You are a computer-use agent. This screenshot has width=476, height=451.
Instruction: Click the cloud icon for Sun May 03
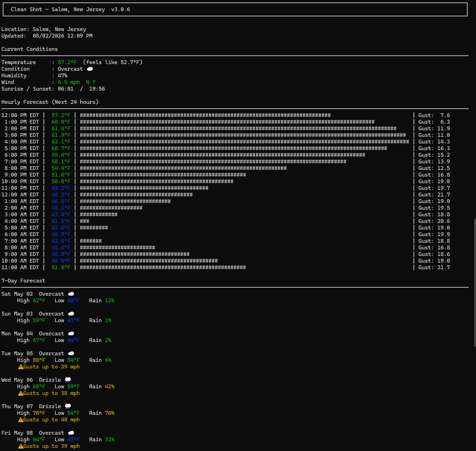[71, 314]
